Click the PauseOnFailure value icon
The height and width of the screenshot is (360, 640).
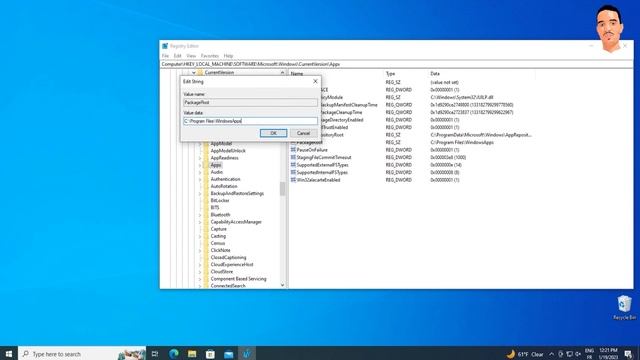[293, 150]
